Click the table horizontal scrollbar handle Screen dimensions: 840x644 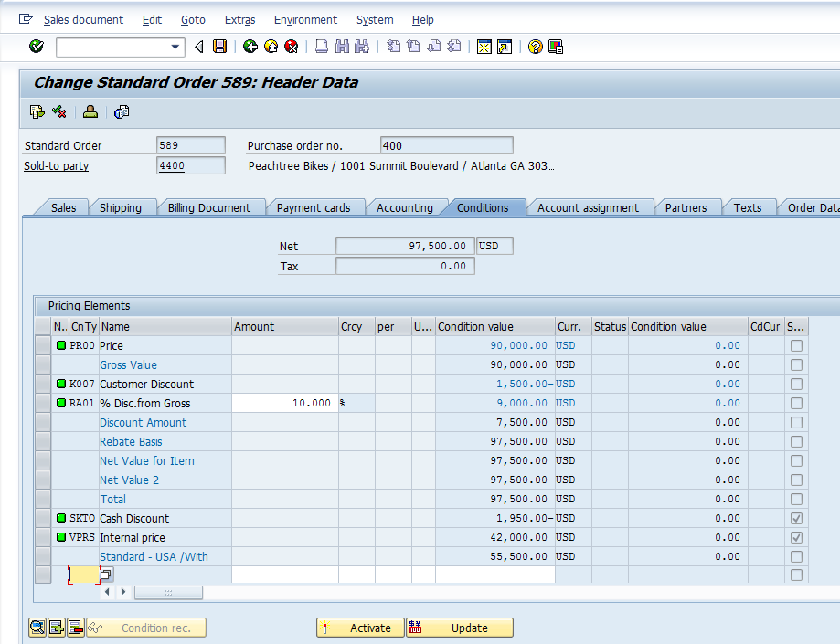tap(168, 592)
